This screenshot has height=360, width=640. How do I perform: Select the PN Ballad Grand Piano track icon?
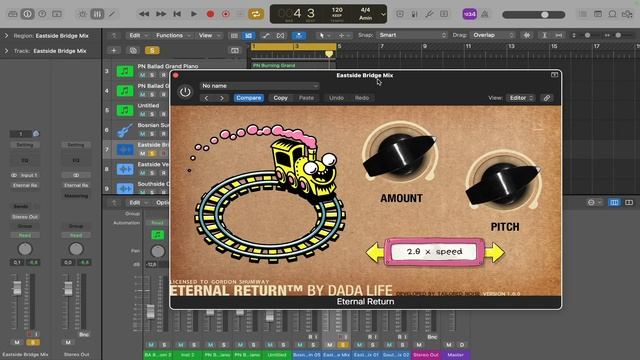point(125,71)
